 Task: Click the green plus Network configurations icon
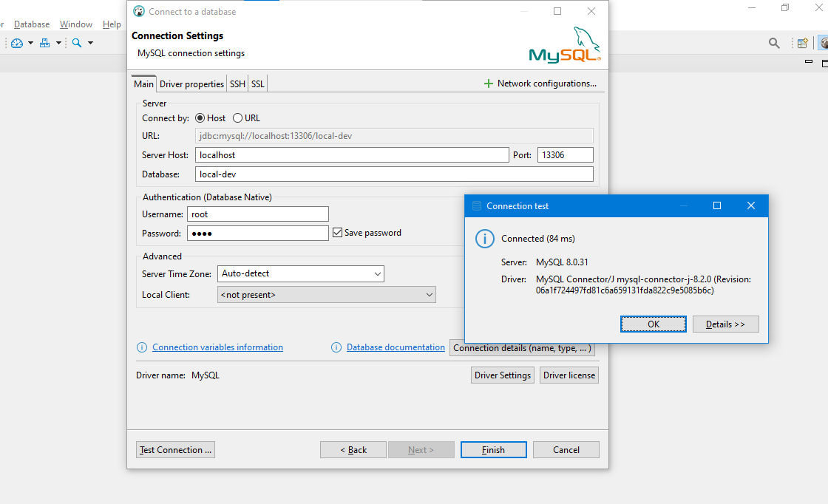pos(489,84)
